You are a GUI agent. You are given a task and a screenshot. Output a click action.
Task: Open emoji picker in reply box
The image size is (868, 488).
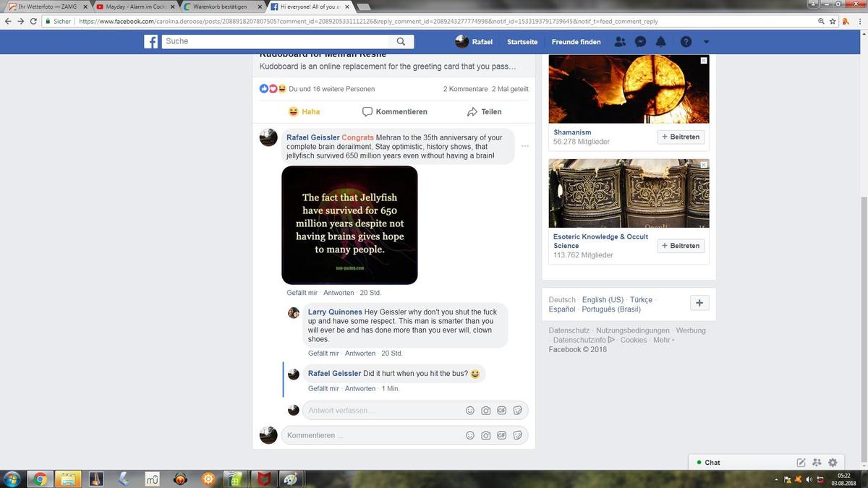470,411
